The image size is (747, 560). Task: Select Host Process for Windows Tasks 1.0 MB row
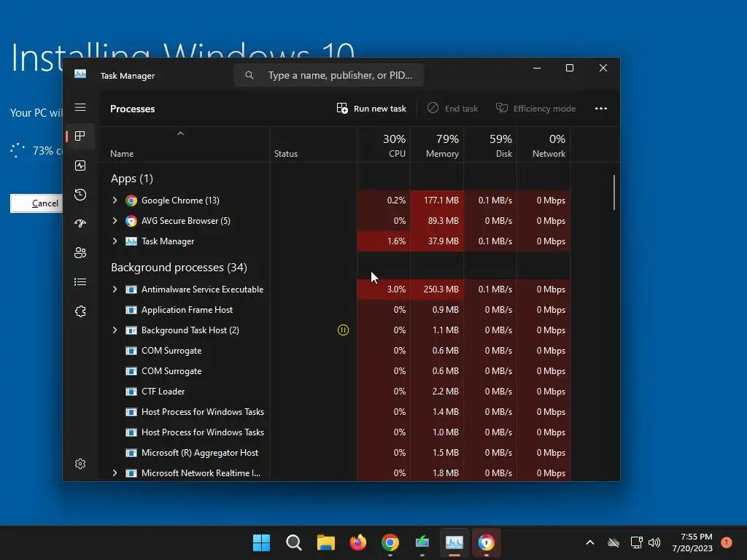[x=335, y=432]
